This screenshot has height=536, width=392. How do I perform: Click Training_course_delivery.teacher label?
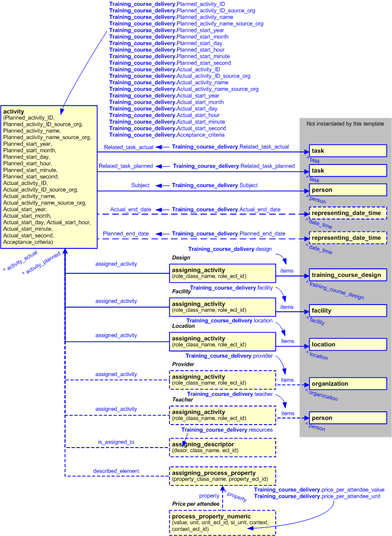tap(230, 394)
